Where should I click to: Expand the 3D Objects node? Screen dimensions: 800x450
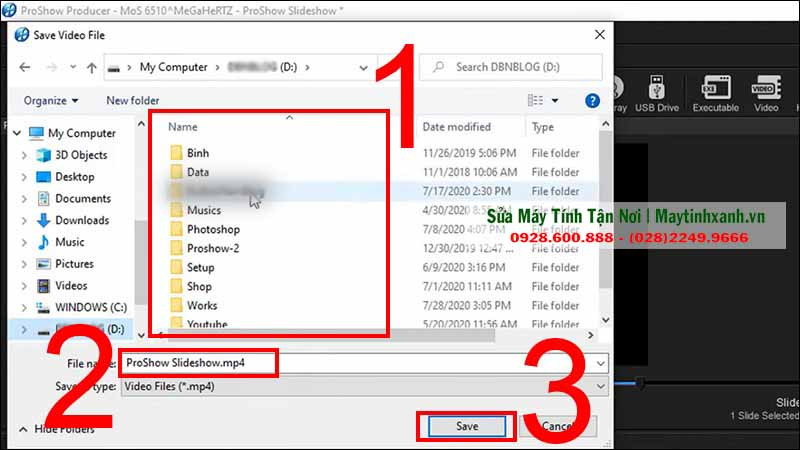24,155
